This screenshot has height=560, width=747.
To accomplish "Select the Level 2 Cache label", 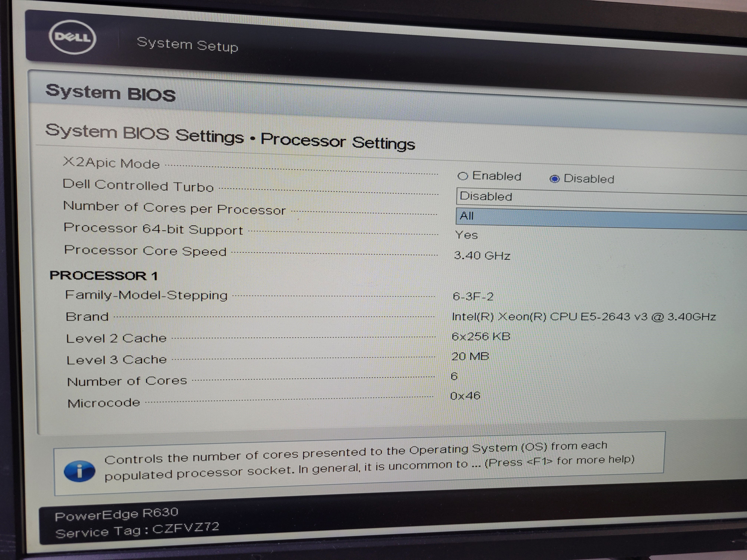I will pos(116,338).
